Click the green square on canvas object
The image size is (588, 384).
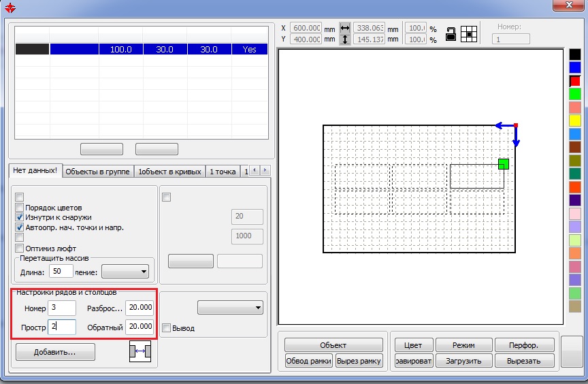pos(503,164)
